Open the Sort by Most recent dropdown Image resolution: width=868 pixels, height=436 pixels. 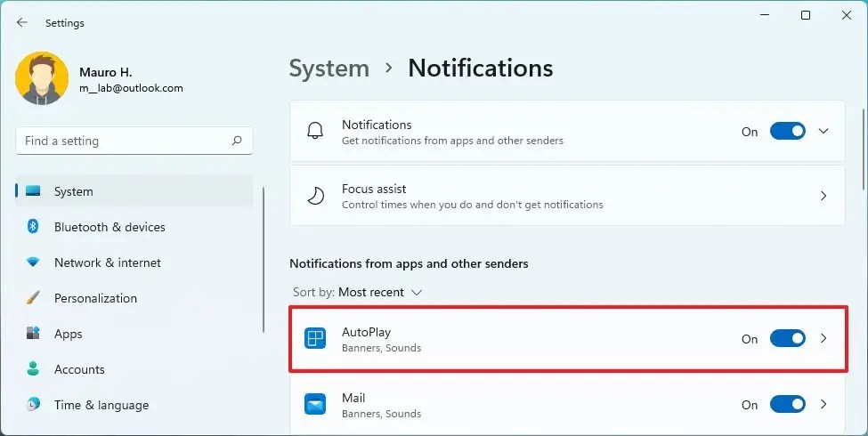point(358,292)
